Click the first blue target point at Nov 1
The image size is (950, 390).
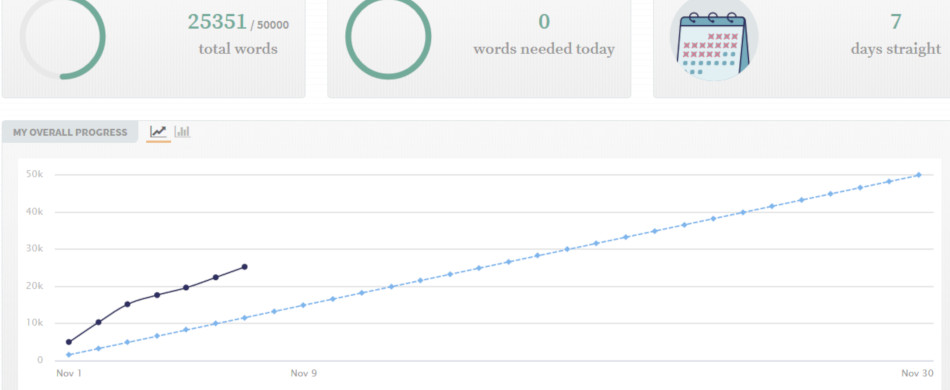pyautogui.click(x=69, y=355)
